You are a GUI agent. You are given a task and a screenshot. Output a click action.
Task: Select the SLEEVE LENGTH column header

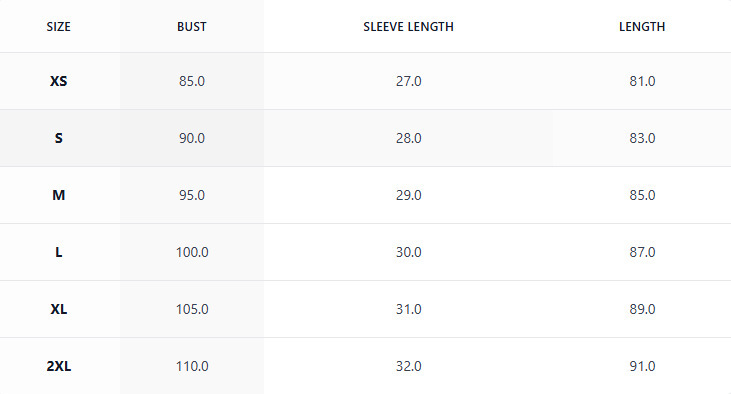408,27
